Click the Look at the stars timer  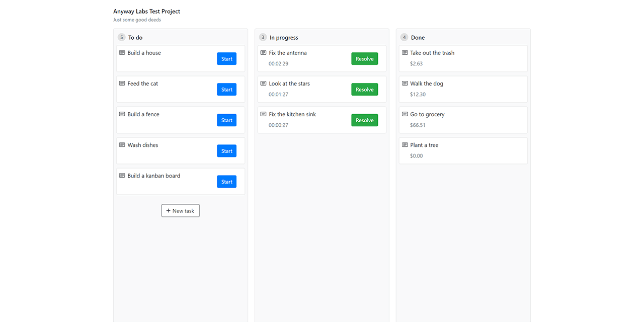tap(278, 95)
